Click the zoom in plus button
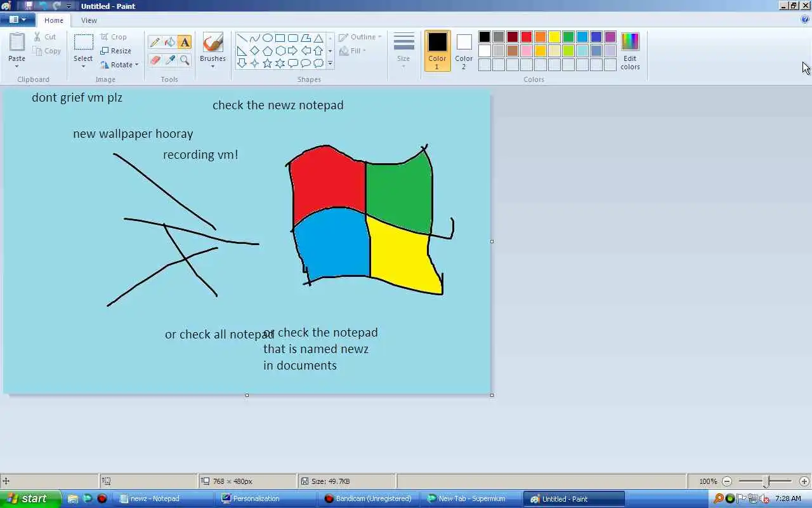Image resolution: width=812 pixels, height=508 pixels. pyautogui.click(x=804, y=481)
